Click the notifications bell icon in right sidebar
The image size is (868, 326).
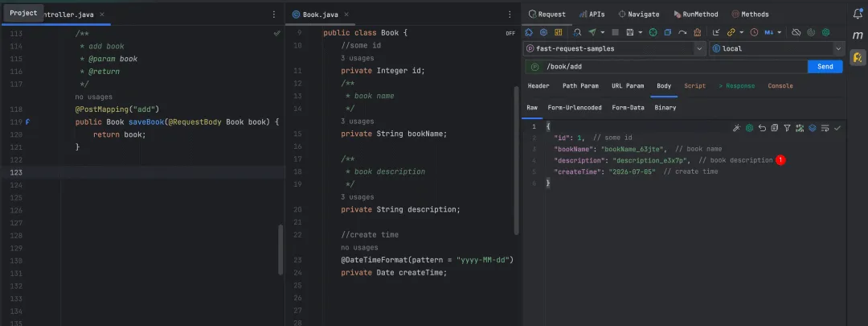pyautogui.click(x=858, y=14)
